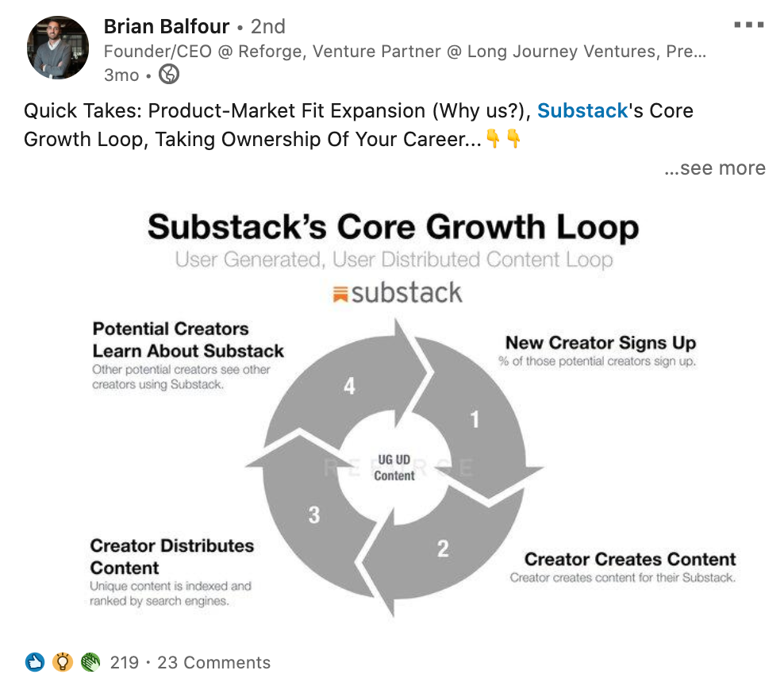The width and height of the screenshot is (784, 678).
Task: Open the Substack mention link
Action: (x=582, y=110)
